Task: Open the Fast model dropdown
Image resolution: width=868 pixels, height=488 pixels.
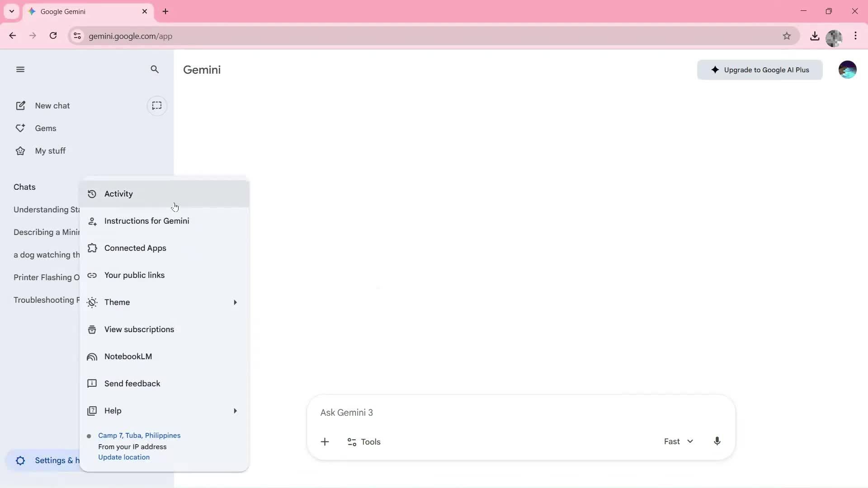Action: point(678,441)
